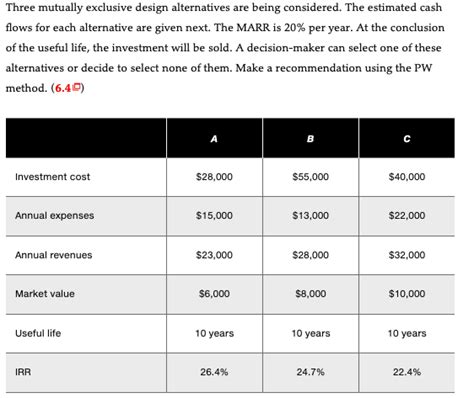Screen dimensions: 474x398
Task: Click the Annual revenues row label
Action: point(54,255)
